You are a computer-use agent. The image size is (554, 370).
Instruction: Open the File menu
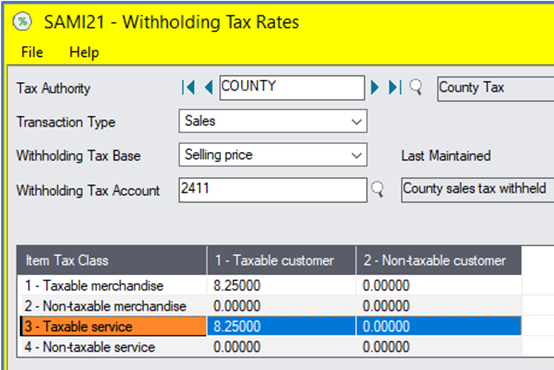point(32,52)
